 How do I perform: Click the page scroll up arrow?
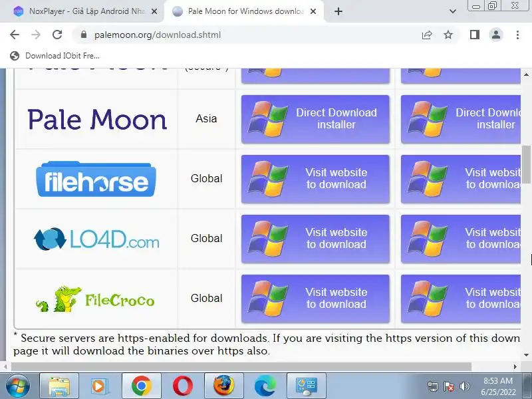point(526,74)
